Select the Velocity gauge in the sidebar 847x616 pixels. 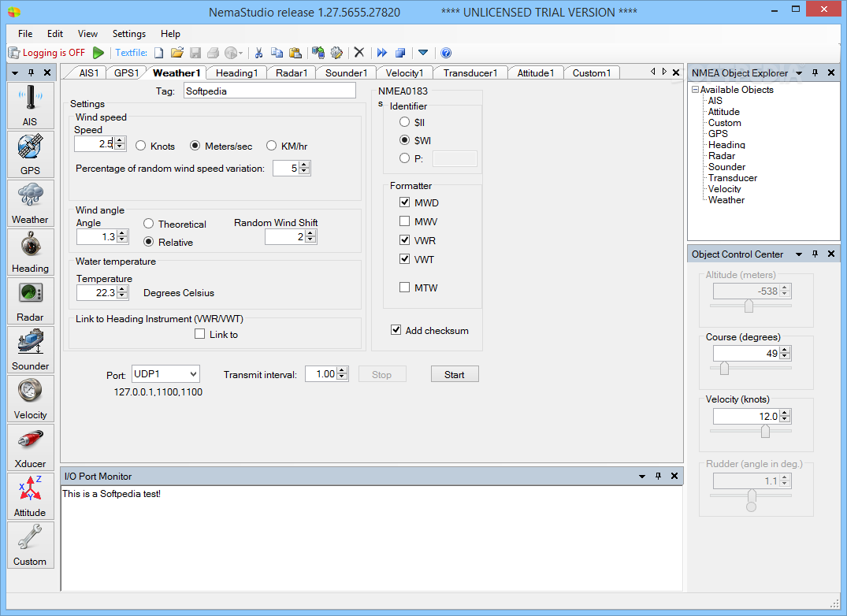click(x=30, y=399)
